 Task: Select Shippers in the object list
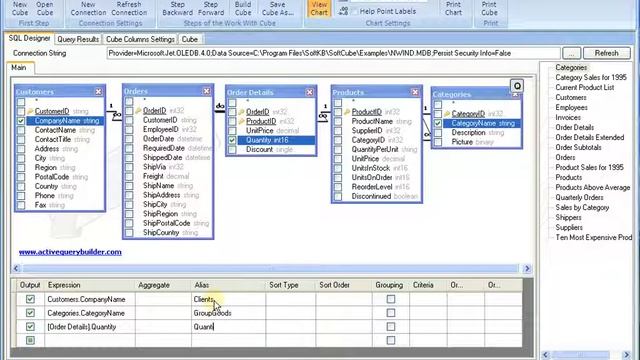(x=568, y=218)
